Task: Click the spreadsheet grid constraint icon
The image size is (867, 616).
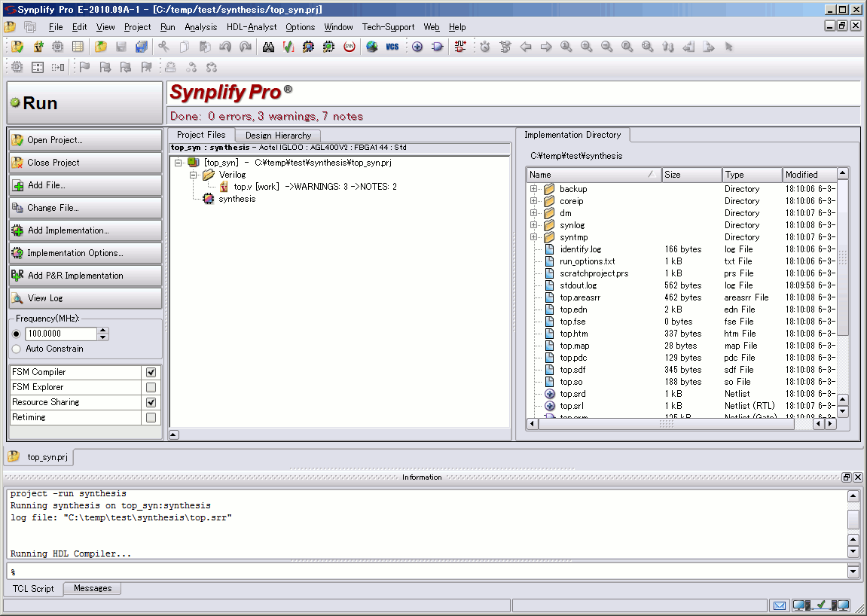Action: [78, 47]
